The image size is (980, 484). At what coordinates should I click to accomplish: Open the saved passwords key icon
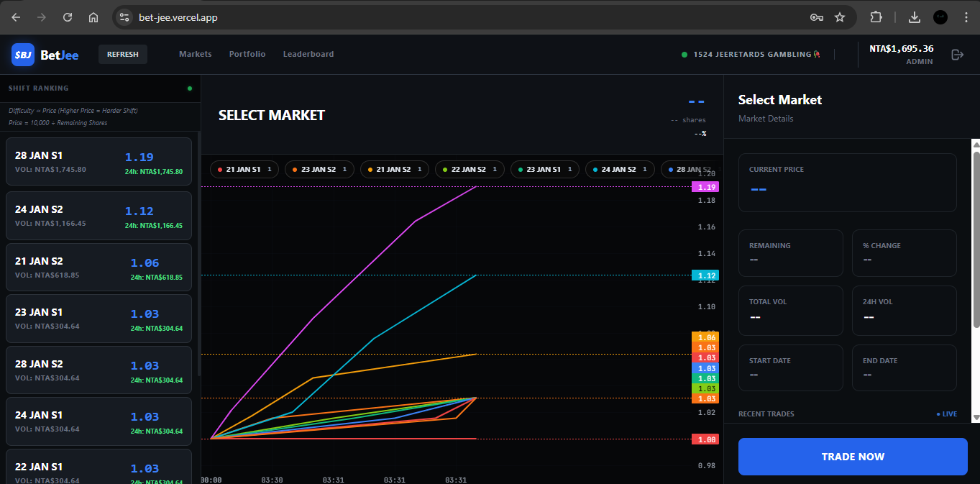point(817,17)
